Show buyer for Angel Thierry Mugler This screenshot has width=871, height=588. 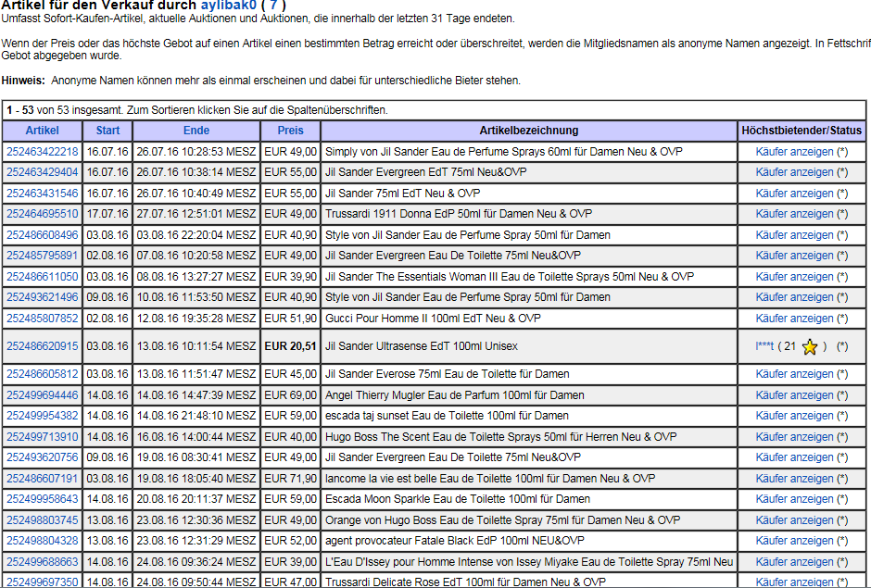click(x=794, y=395)
